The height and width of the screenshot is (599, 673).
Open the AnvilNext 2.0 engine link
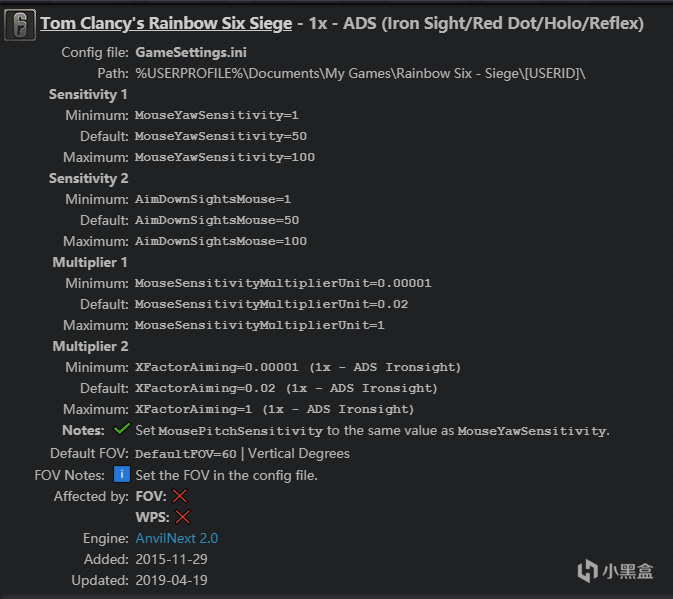[177, 538]
